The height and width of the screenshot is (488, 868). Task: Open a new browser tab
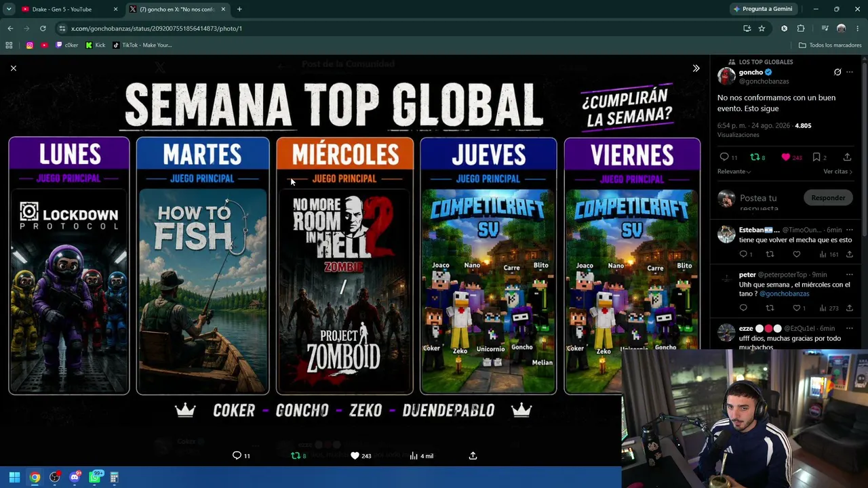[239, 9]
